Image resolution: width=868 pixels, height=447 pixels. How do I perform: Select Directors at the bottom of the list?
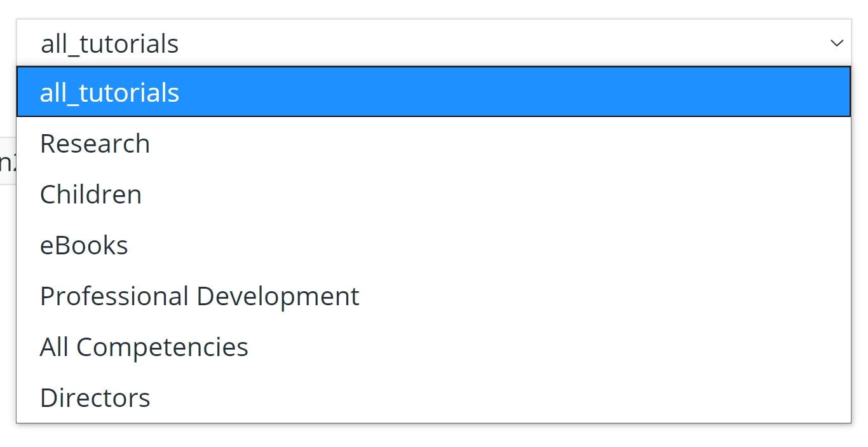click(x=95, y=397)
